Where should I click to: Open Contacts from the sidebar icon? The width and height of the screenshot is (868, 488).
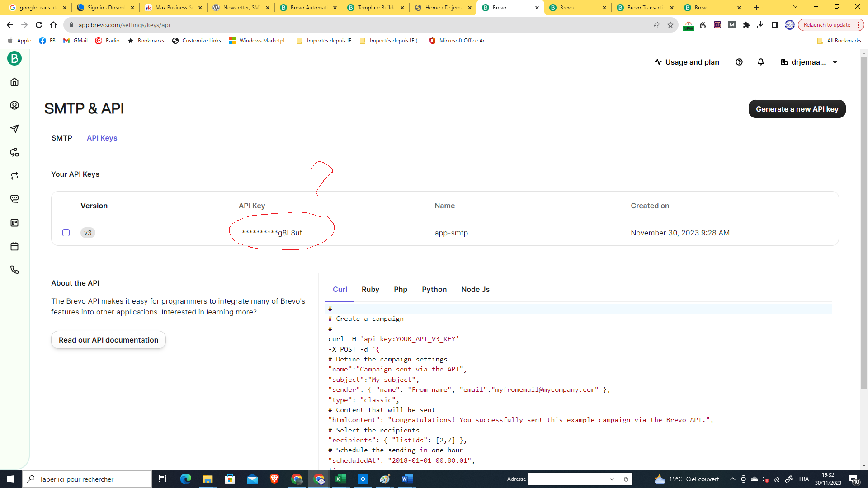(x=14, y=105)
